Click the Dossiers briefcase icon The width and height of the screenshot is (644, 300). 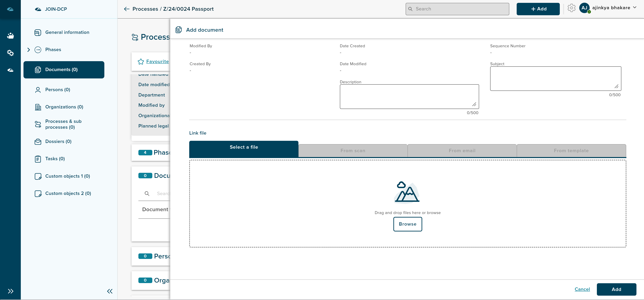38,142
